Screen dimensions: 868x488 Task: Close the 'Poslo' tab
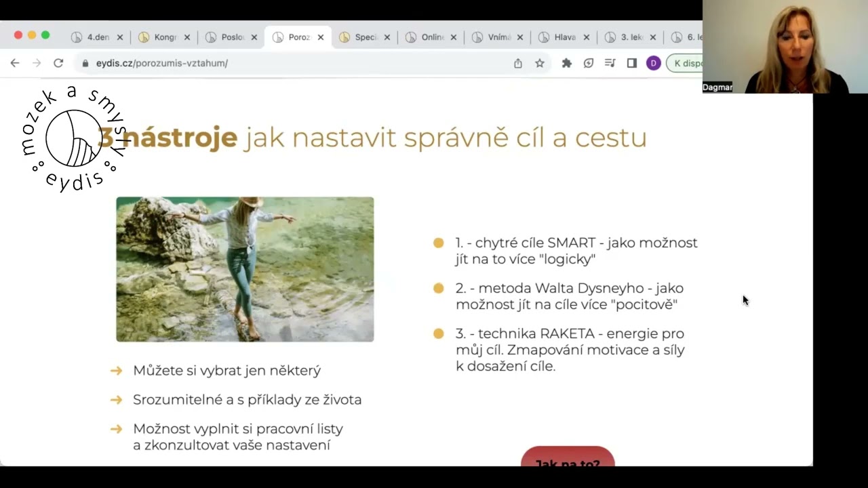click(254, 37)
